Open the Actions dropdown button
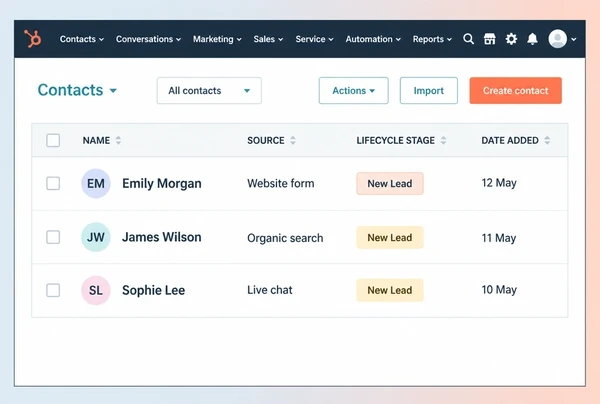The image size is (600, 404). [x=354, y=91]
